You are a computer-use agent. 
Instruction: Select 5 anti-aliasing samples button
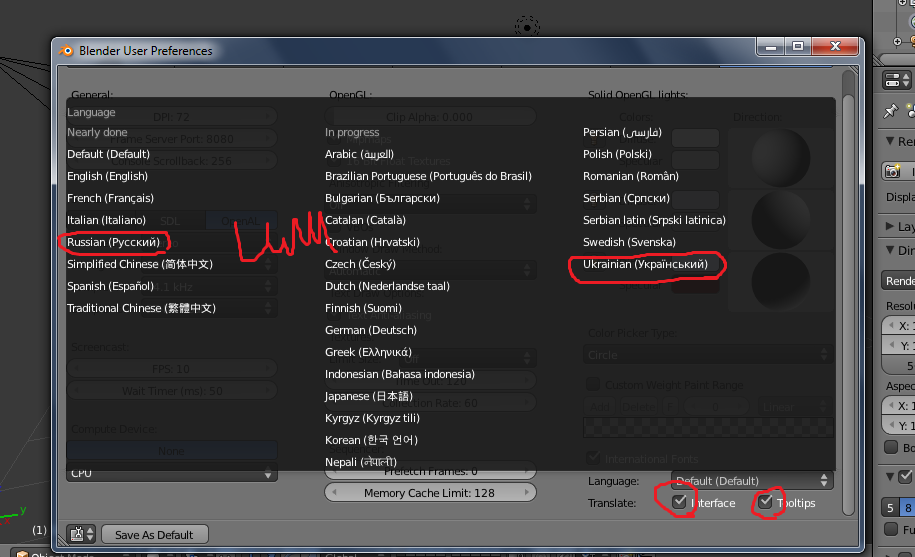click(x=890, y=508)
